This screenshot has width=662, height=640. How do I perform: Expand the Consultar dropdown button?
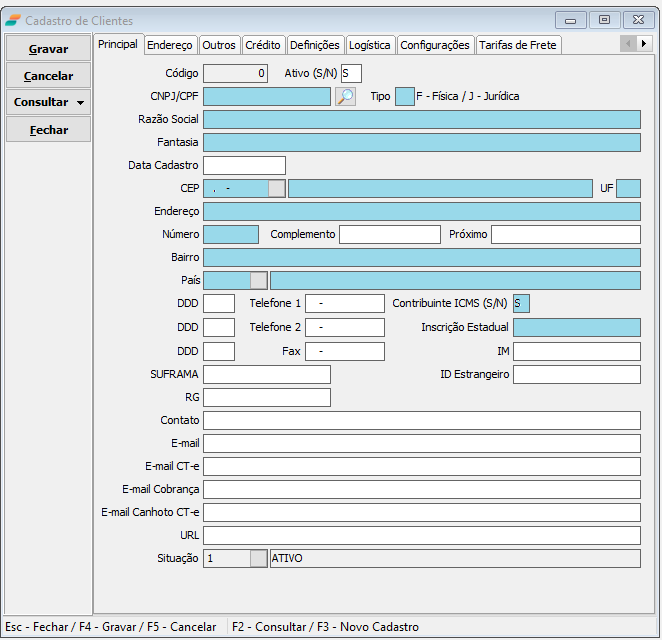point(80,103)
